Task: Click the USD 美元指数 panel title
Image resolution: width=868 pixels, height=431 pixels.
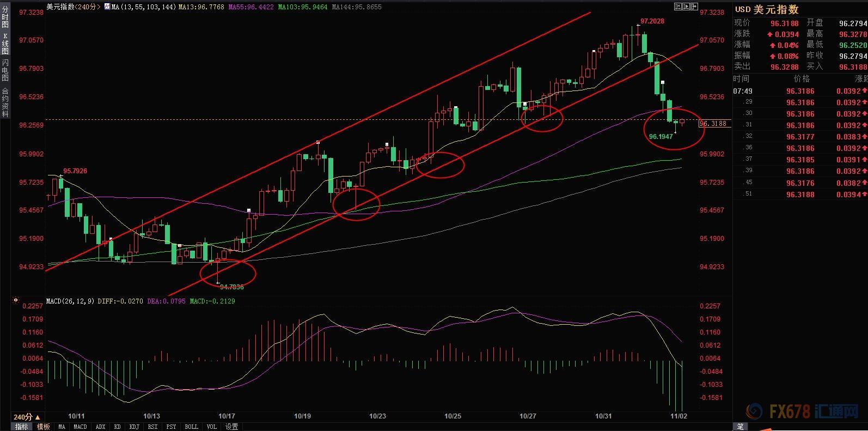Action: click(767, 9)
